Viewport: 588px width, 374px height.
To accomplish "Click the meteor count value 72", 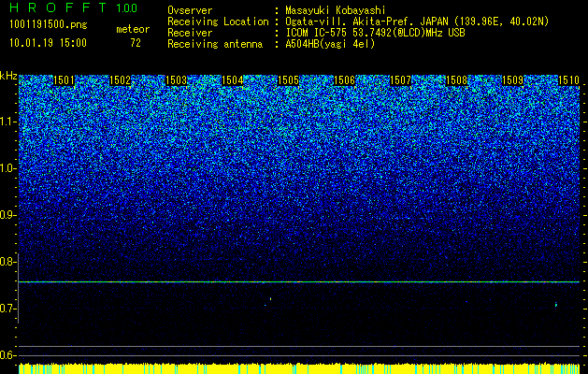I will 136,43.
